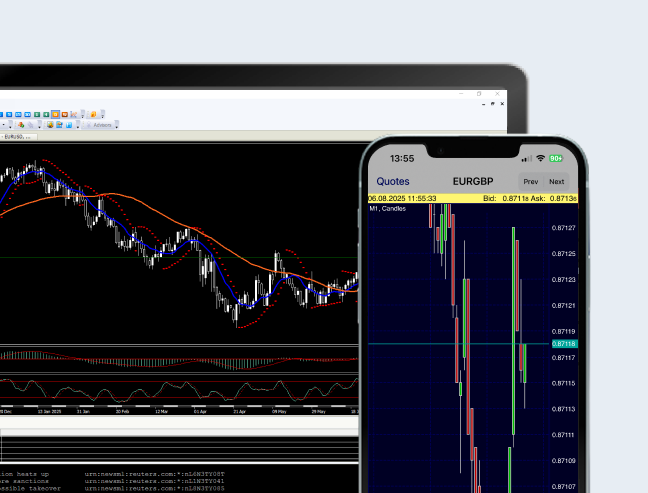Select the highlighted orange-bordered toolbar icon
The image size is (648, 493).
point(55,115)
